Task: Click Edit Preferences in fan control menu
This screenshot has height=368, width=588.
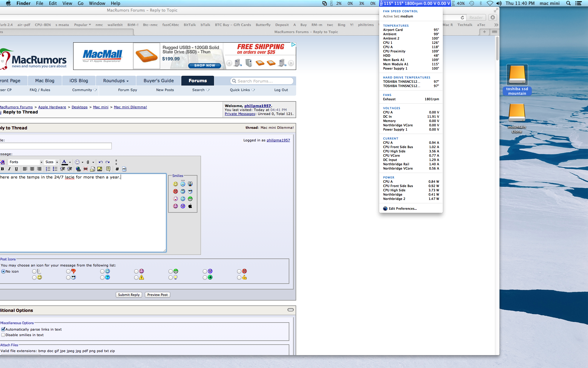Action: click(403, 209)
